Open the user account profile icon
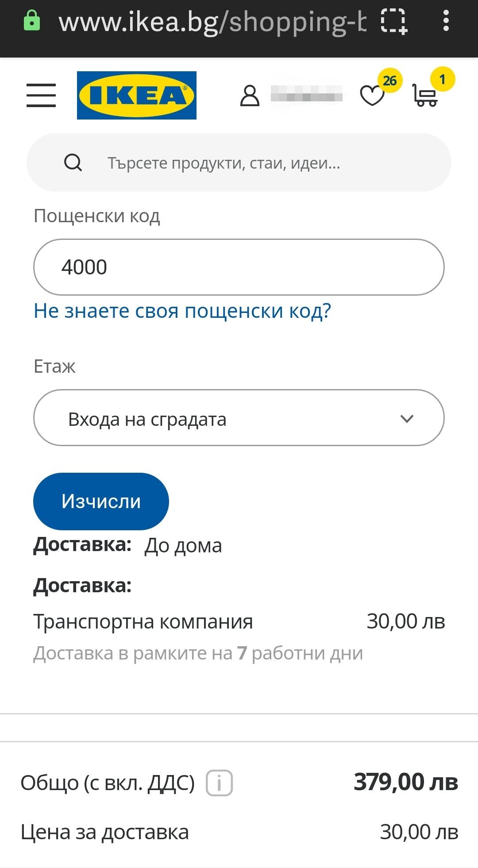This screenshot has width=478, height=868. pyautogui.click(x=250, y=96)
